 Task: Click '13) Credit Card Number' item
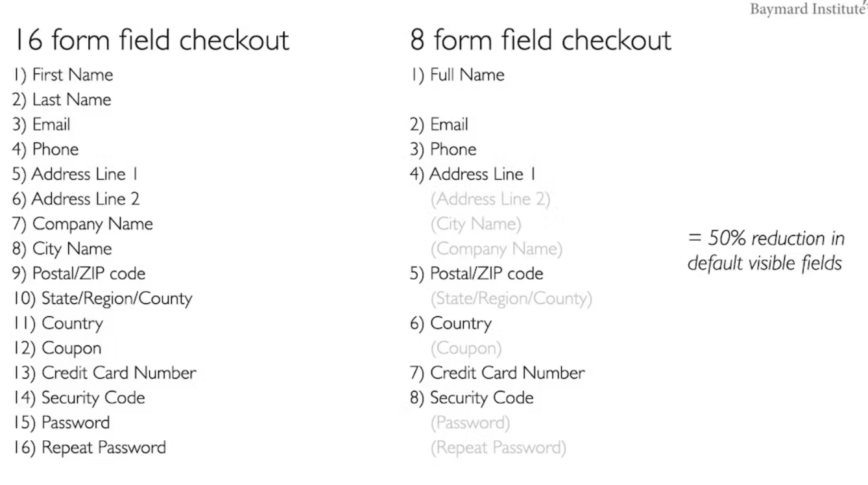tap(103, 373)
